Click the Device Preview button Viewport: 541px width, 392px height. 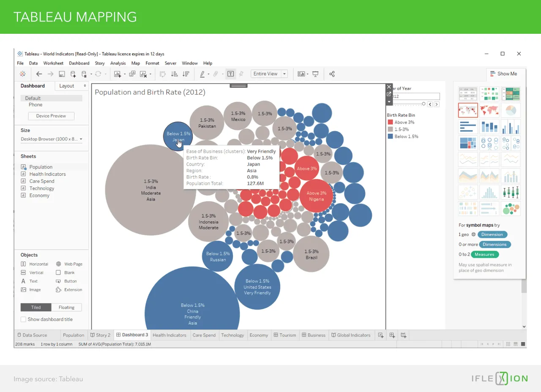pos(51,116)
